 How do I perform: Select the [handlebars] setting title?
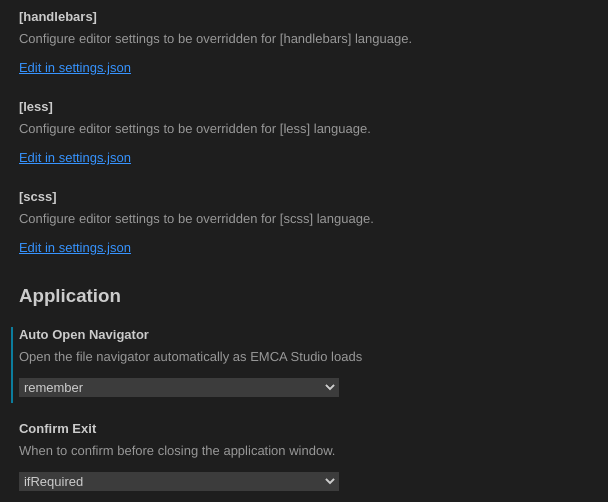58,17
